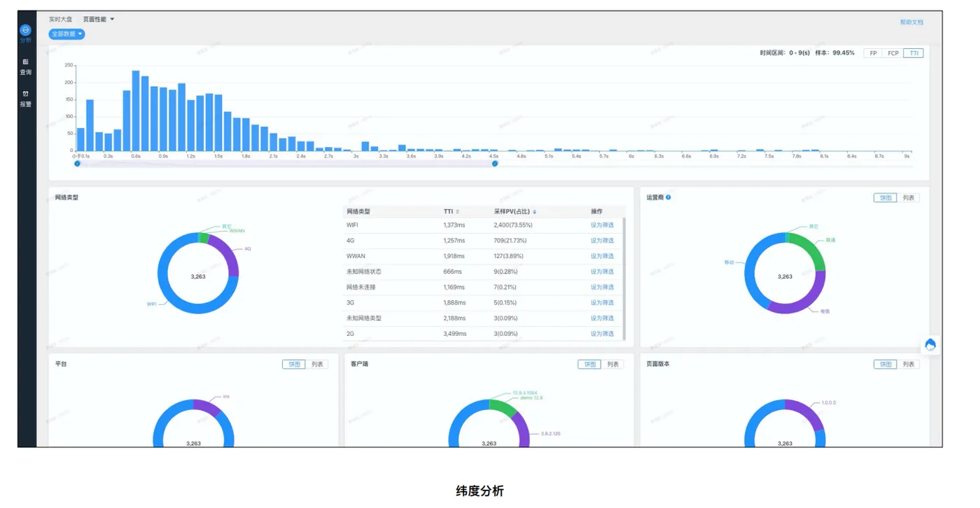The width and height of the screenshot is (980, 508).
Task: Expand the 页面性能 dropdown menu
Action: [99, 20]
